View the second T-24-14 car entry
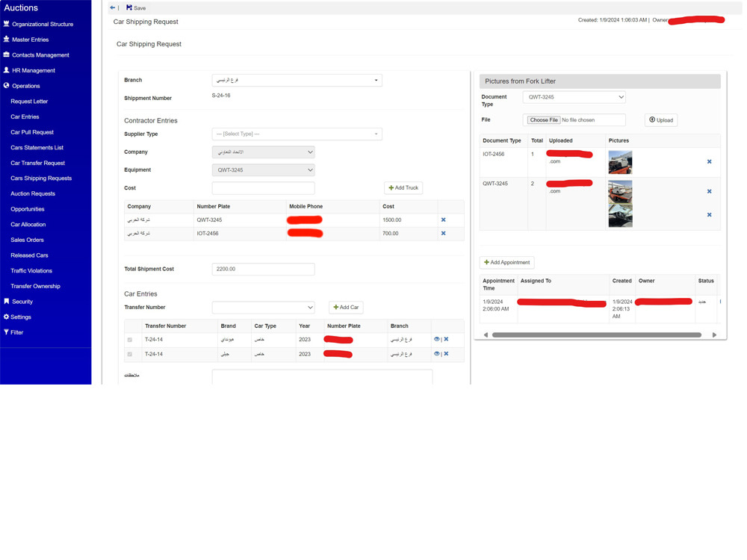Screen dimensions: 747x560 pos(436,354)
